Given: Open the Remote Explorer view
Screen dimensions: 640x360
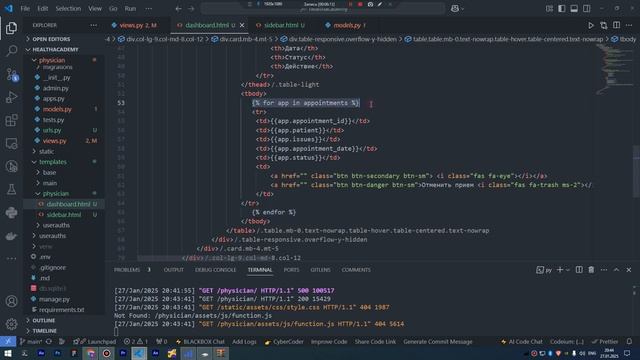Looking at the screenshot, I should point(11,143).
